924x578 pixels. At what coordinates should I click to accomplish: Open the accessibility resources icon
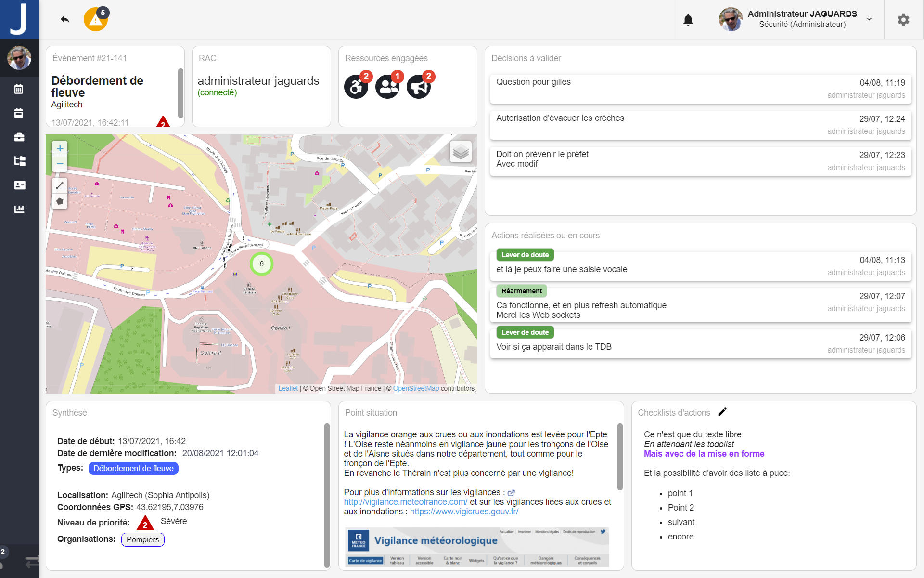pos(356,87)
